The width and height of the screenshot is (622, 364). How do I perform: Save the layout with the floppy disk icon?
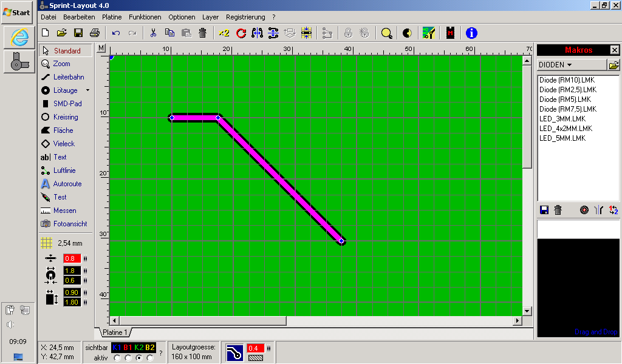[78, 33]
